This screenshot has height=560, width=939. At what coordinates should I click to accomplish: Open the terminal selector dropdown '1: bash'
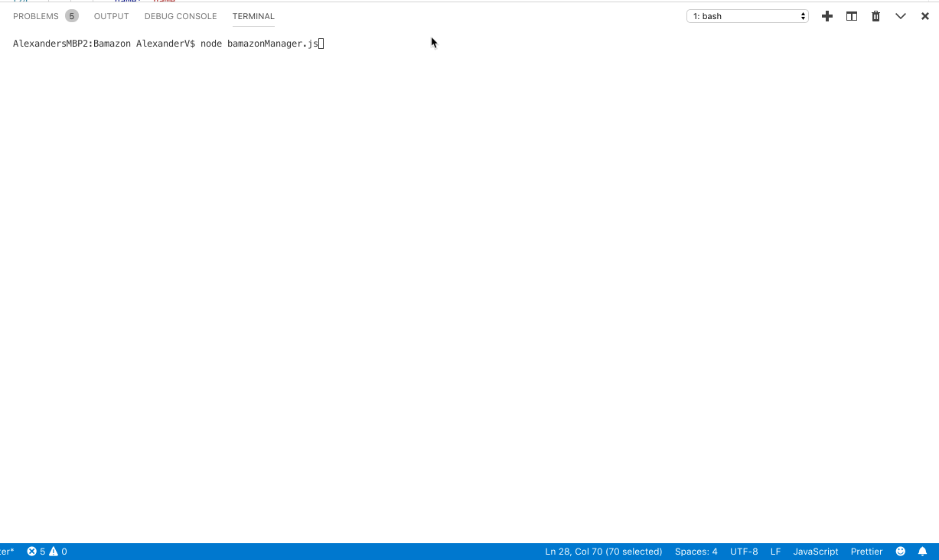(x=748, y=16)
